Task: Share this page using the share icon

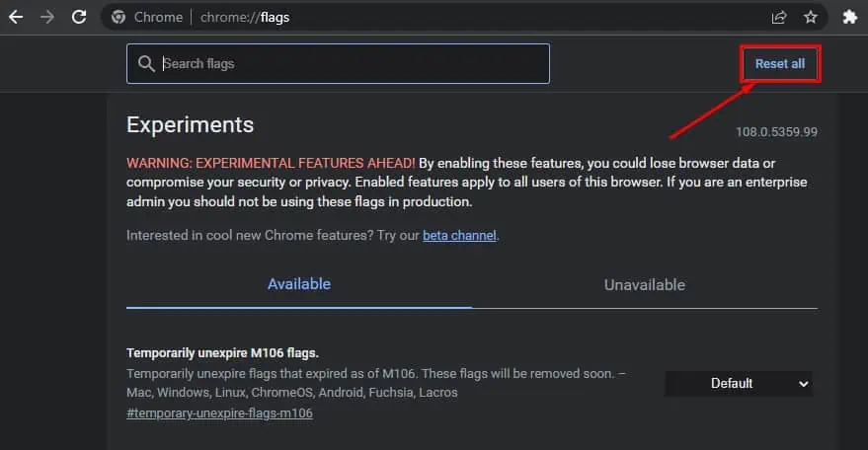Action: (779, 17)
